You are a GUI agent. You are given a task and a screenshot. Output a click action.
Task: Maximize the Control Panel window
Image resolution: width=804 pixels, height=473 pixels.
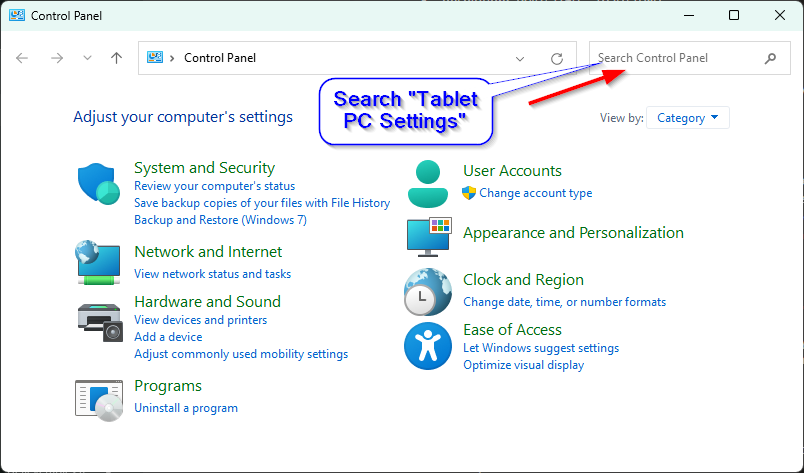734,15
